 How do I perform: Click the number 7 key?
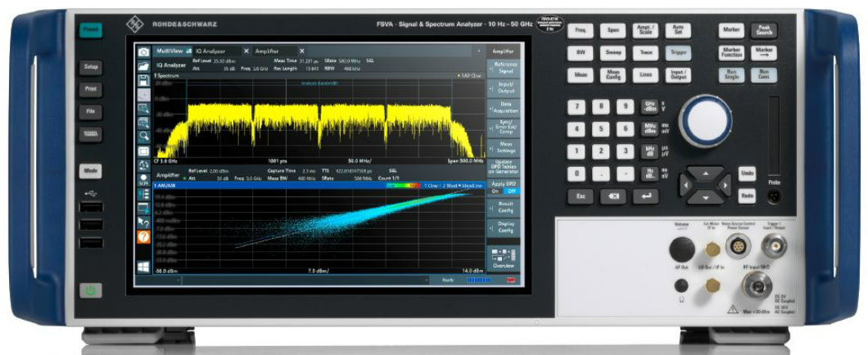[576, 106]
